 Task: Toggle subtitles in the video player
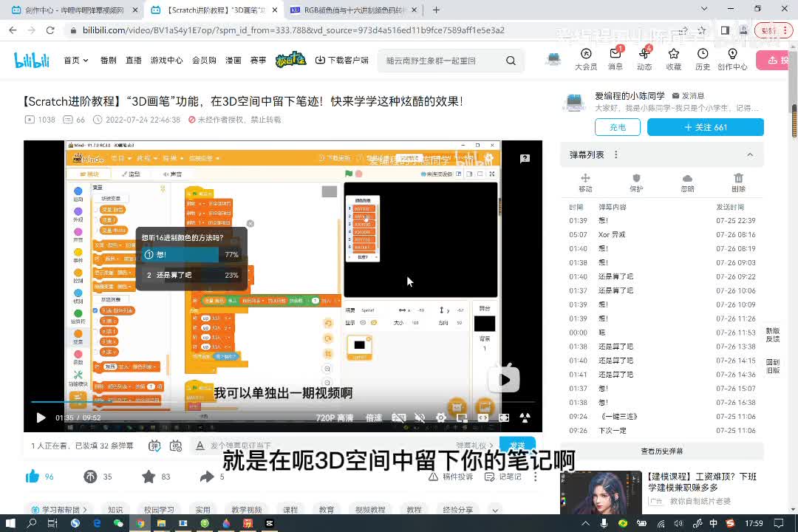point(398,418)
